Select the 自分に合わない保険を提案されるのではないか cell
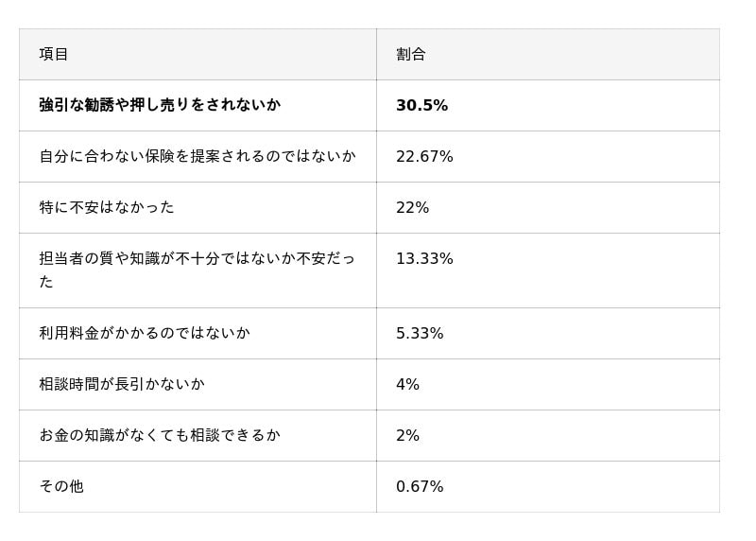 pyautogui.click(x=198, y=156)
